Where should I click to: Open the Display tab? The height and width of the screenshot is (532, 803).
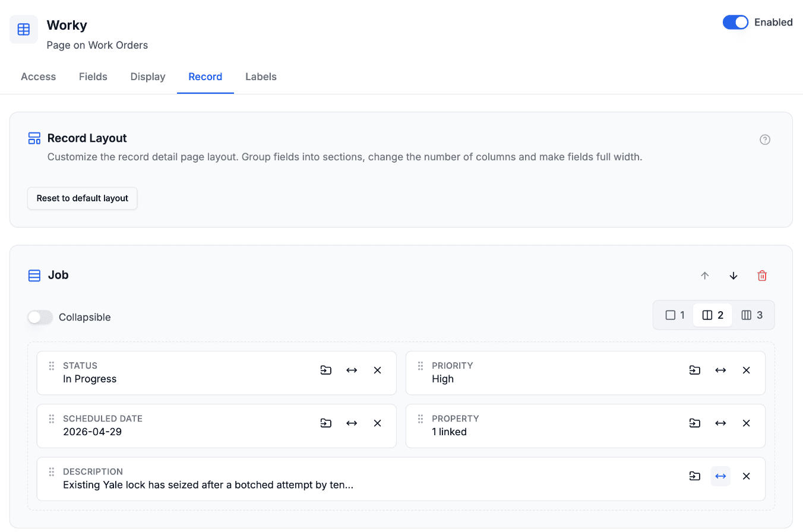148,77
